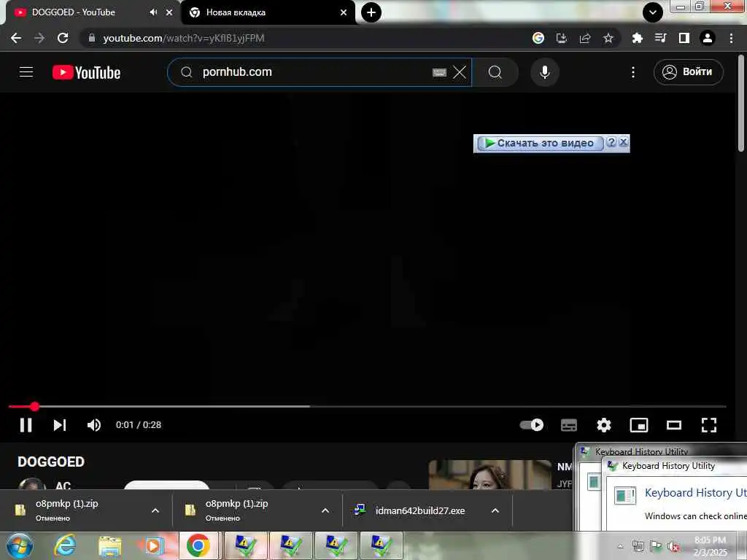
Task: Click the Войти sign-in button
Action: click(689, 72)
